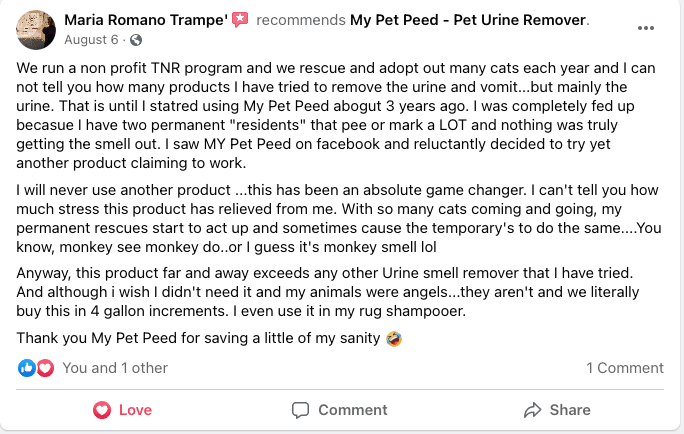The height and width of the screenshot is (434, 684).
Task: Click the globe public privacy icon
Action: pyautogui.click(x=136, y=40)
